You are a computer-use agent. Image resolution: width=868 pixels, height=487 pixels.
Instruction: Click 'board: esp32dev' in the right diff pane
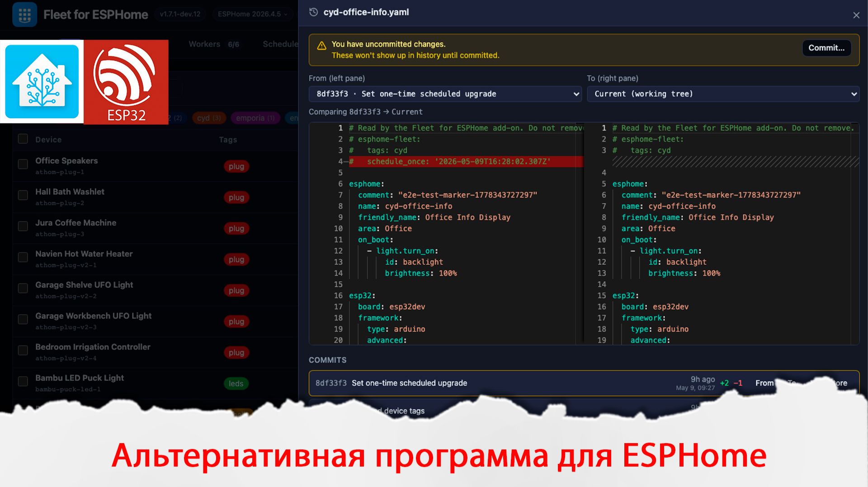coord(655,307)
